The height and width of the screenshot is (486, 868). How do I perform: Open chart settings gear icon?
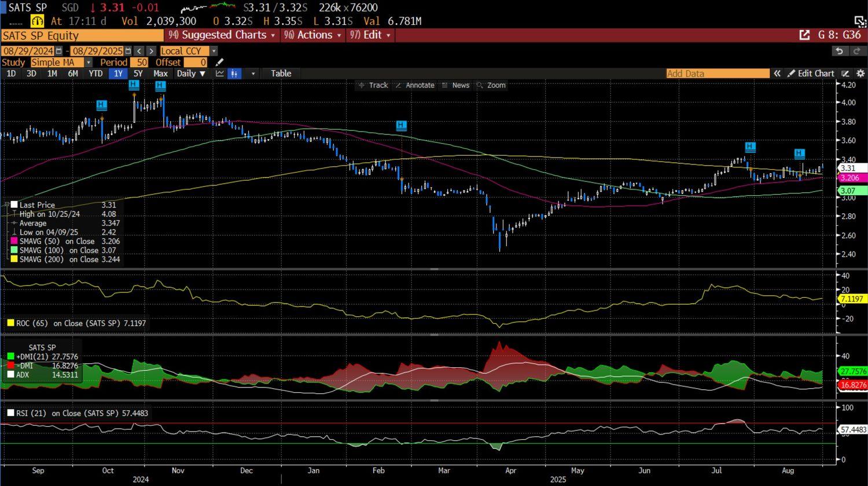click(x=860, y=74)
